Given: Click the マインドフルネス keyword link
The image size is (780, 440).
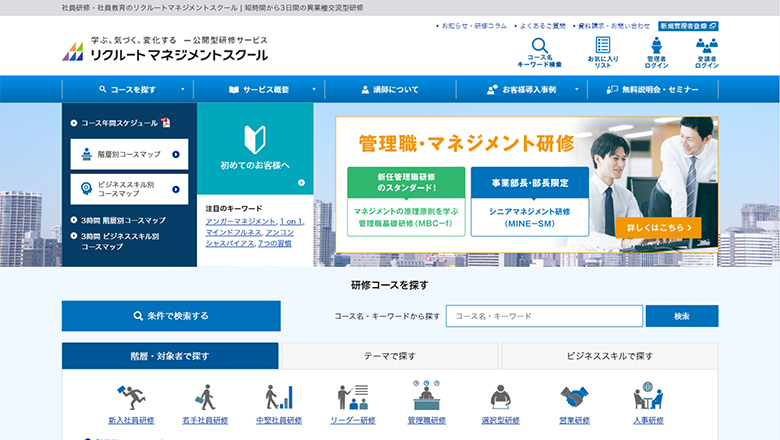Looking at the screenshot, I should pos(233,232).
